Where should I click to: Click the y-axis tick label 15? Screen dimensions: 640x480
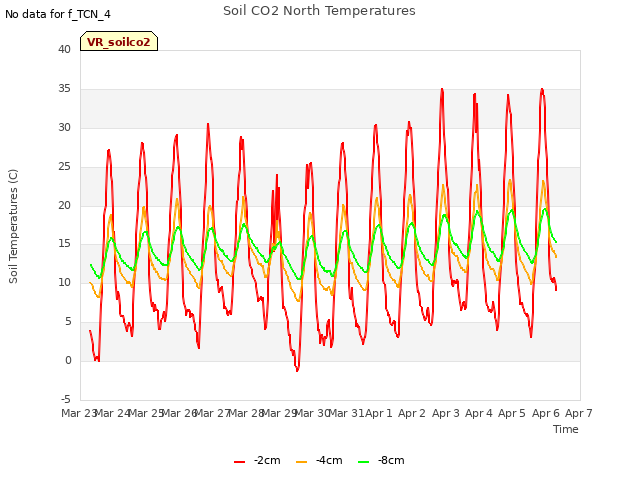64,244
